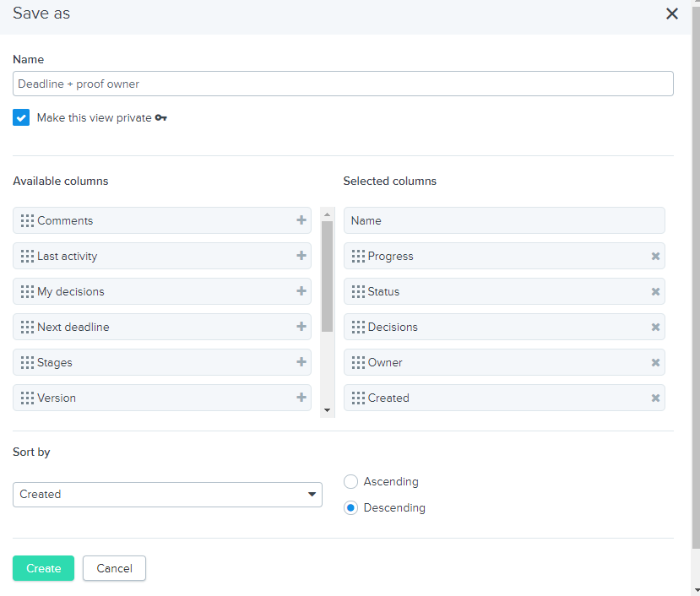
Task: Click the available columns scroll up arrow
Action: pyautogui.click(x=328, y=214)
